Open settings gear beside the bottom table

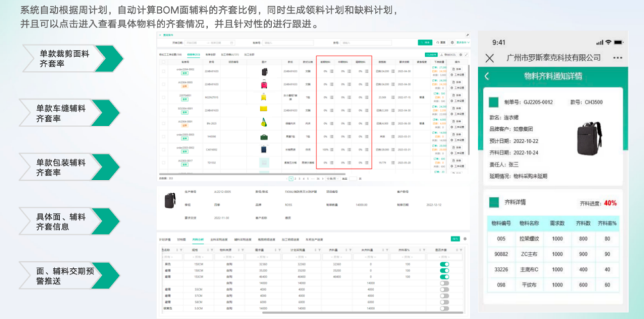pyautogui.click(x=465, y=239)
